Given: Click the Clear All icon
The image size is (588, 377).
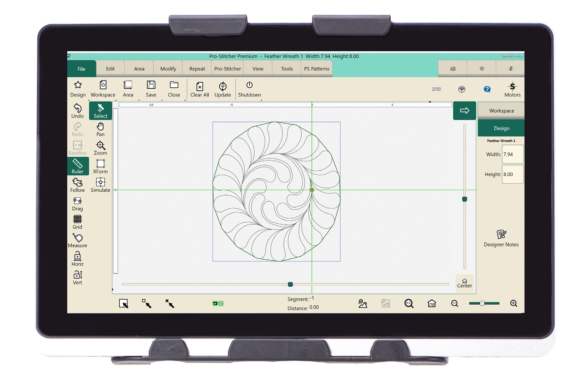Looking at the screenshot, I should click(200, 89).
